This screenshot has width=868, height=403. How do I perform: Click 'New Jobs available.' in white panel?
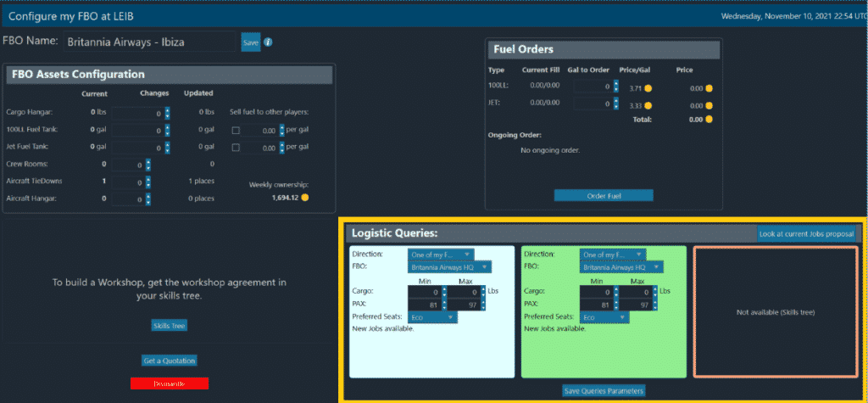coord(383,328)
